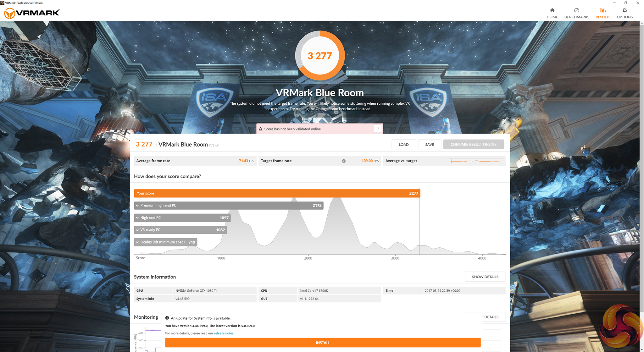This screenshot has width=644, height=352.
Task: Expand the VR-ready PC comparison row
Action: [137, 230]
